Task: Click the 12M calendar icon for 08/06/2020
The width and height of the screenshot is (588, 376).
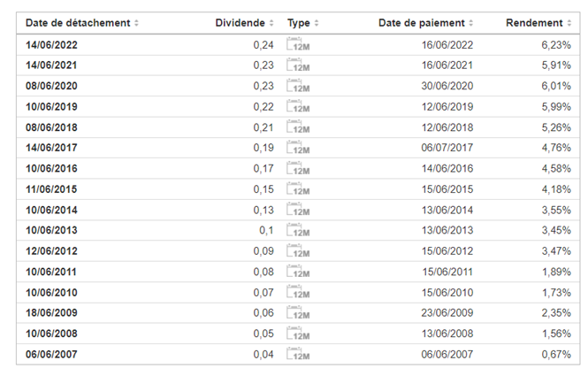Action: (x=298, y=86)
